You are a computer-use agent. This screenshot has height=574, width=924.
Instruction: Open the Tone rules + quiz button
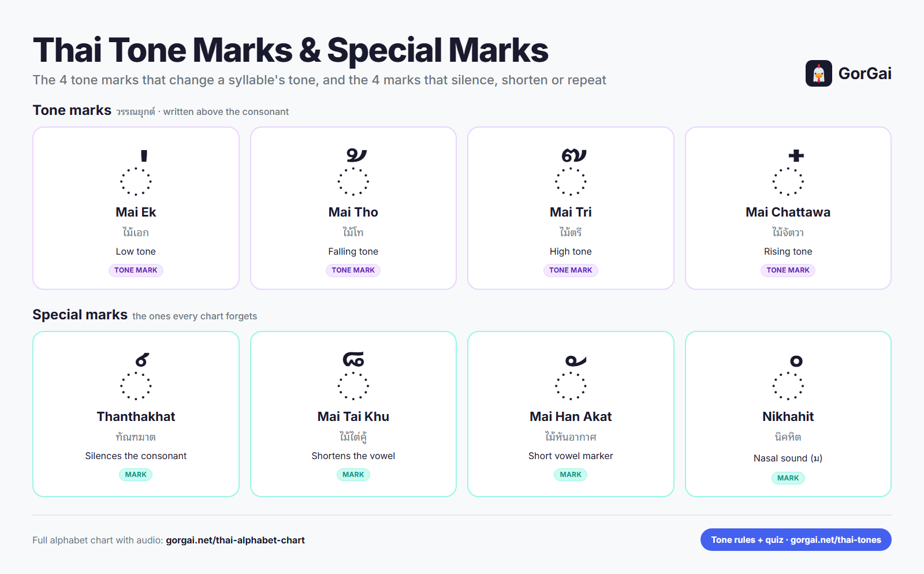tap(796, 540)
